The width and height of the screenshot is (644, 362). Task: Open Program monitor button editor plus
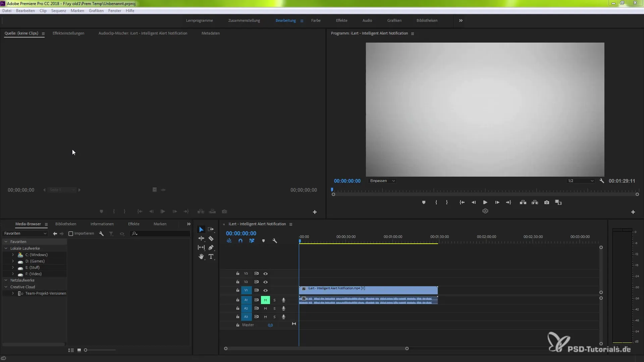click(633, 212)
